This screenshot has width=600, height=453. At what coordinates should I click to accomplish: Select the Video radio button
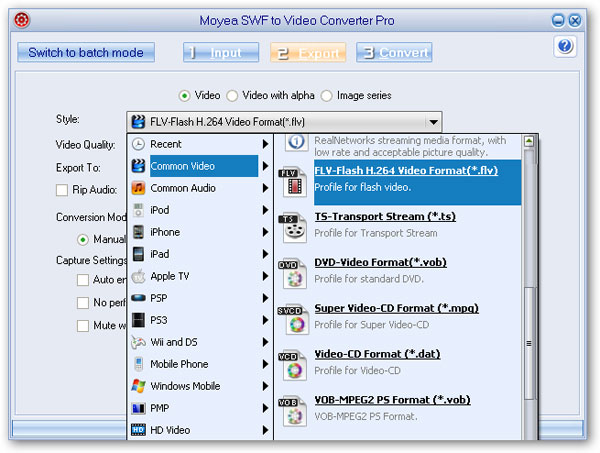pyautogui.click(x=184, y=96)
